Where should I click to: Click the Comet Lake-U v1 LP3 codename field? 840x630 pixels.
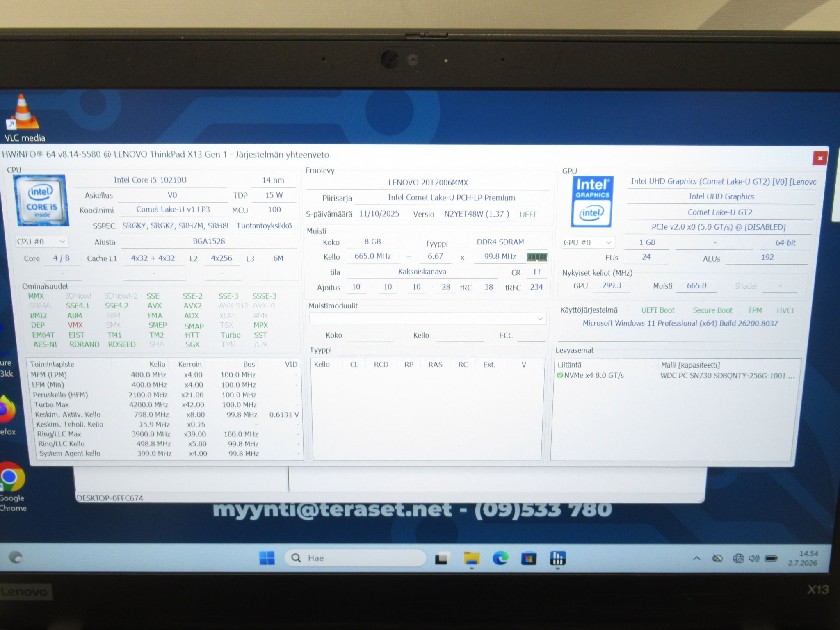pos(173,210)
